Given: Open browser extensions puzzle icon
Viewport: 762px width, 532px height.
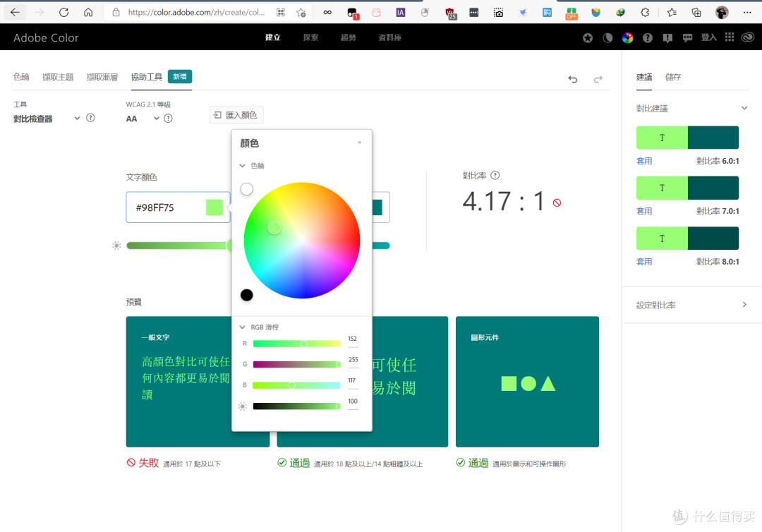Looking at the screenshot, I should (645, 12).
